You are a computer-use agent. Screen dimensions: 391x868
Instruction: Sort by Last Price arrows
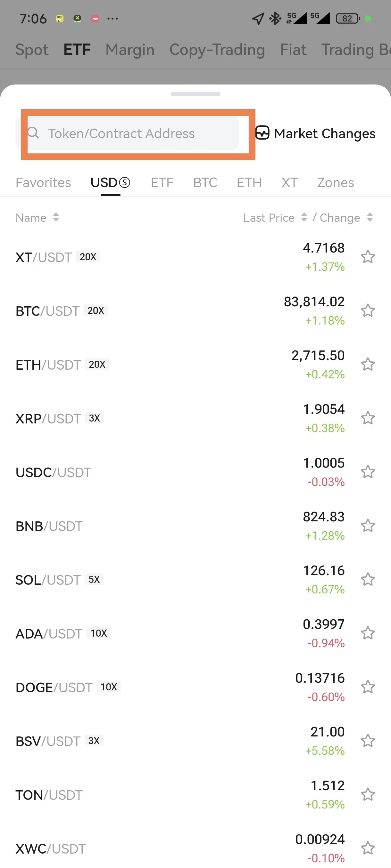pyautogui.click(x=304, y=217)
